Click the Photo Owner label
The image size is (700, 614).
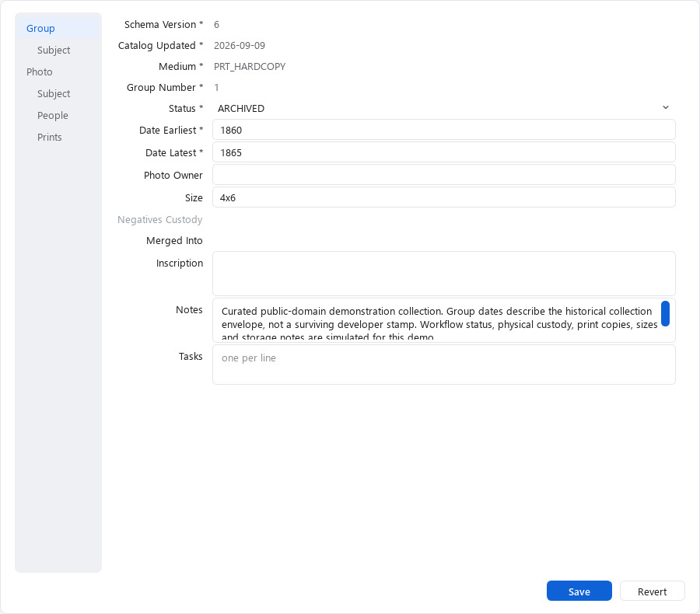[173, 176]
